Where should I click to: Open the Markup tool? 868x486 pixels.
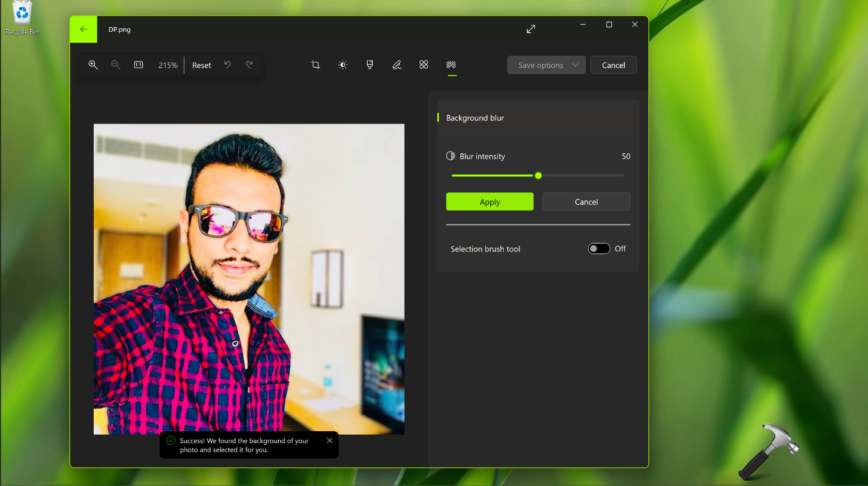(x=397, y=64)
